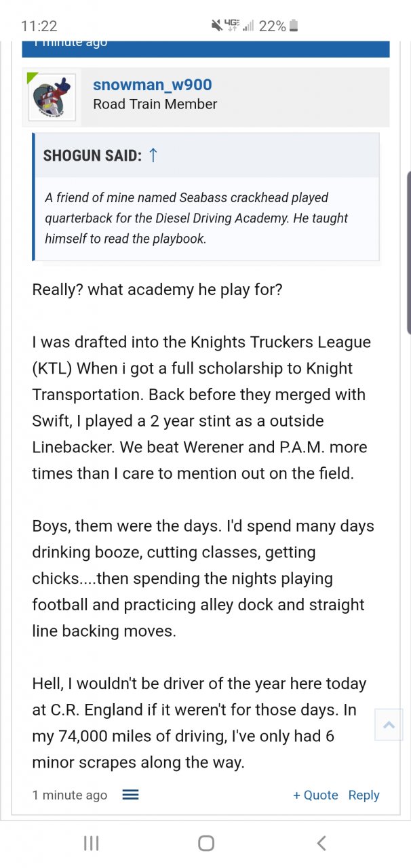Screen dimensions: 411x868
Task: Tap the 4G network indicator
Action: (x=233, y=26)
